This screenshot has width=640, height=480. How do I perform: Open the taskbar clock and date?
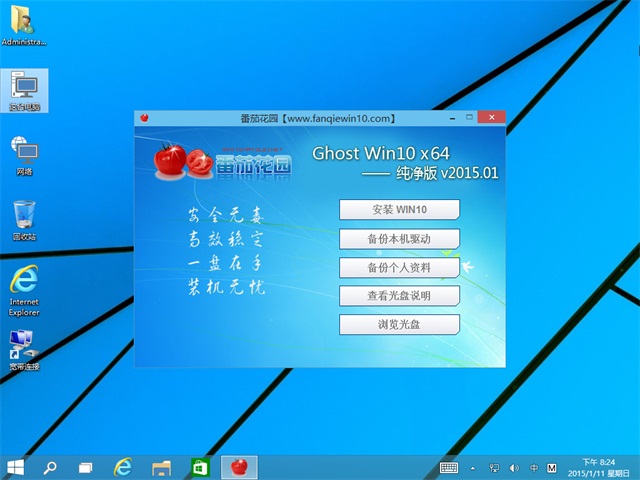[601, 467]
